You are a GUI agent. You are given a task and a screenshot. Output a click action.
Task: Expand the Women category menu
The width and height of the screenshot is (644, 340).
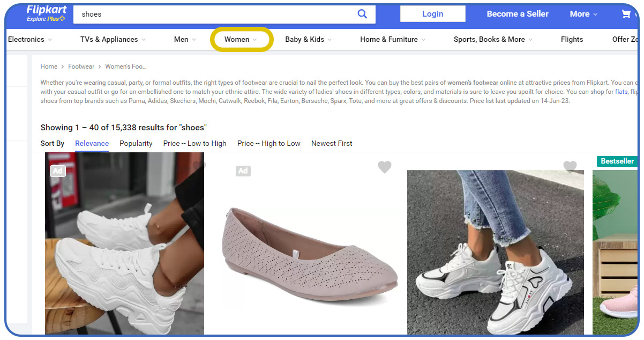241,39
